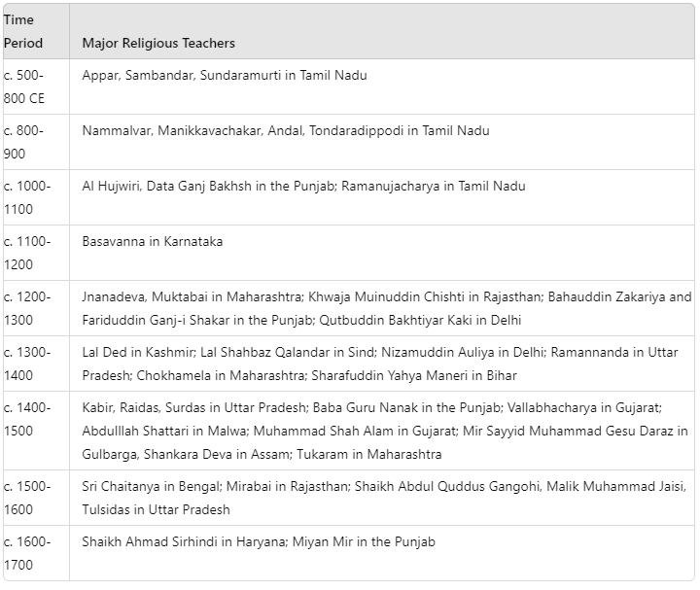The width and height of the screenshot is (700, 590).
Task: Select the "c. 1300-1400" time period cell
Action: (x=27, y=364)
